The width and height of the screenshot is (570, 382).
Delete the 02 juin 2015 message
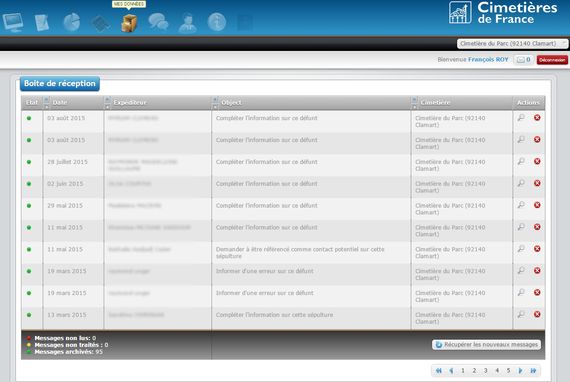point(537,183)
